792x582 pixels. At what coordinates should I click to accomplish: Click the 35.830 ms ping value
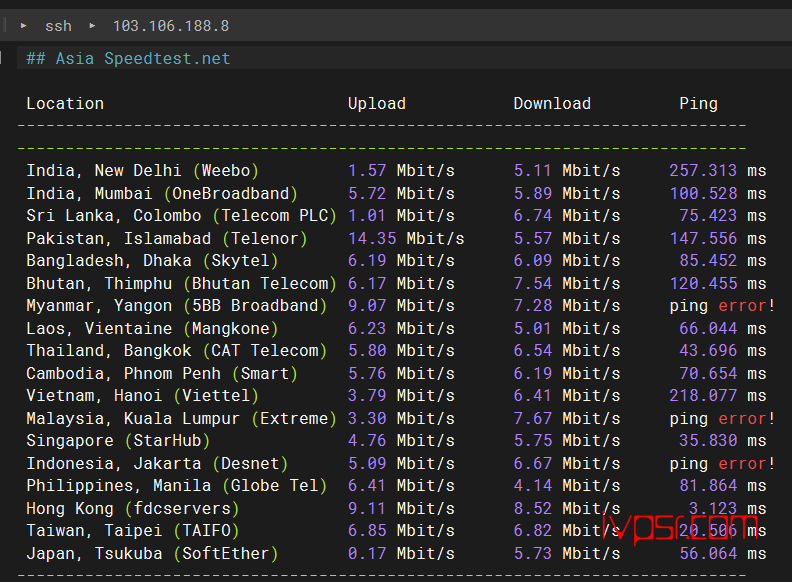click(723, 441)
